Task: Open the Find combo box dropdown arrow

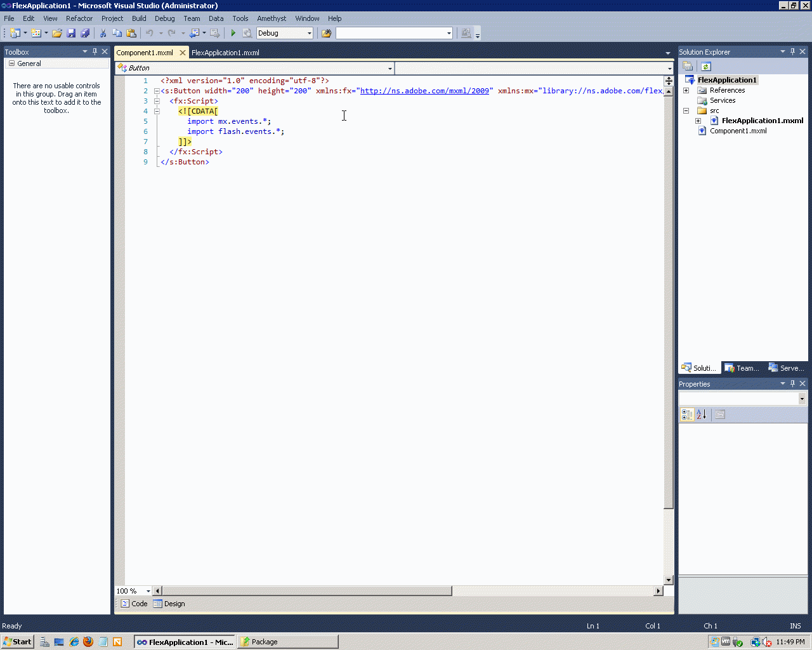Action: (449, 33)
